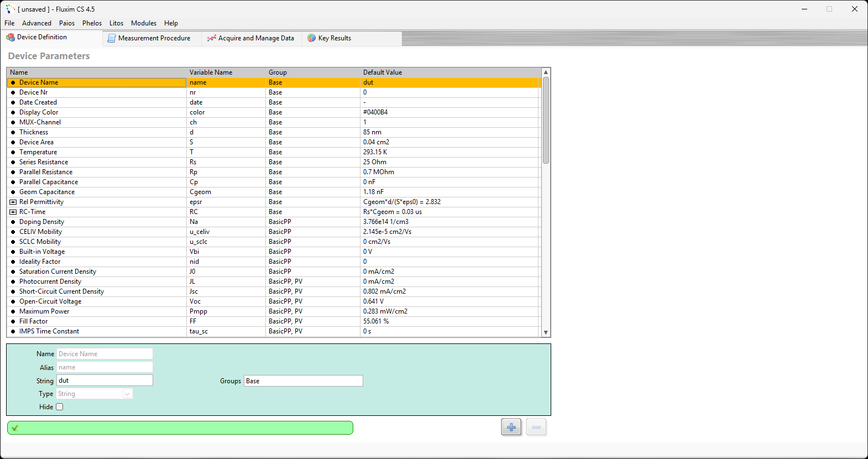The height and width of the screenshot is (459, 868).
Task: Select the Date Created row
Action: 274,102
